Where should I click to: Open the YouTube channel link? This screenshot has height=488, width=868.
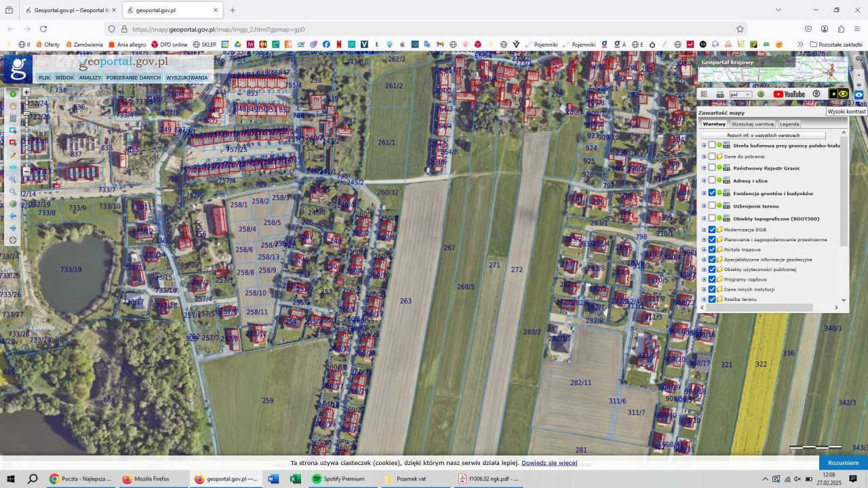pyautogui.click(x=789, y=94)
